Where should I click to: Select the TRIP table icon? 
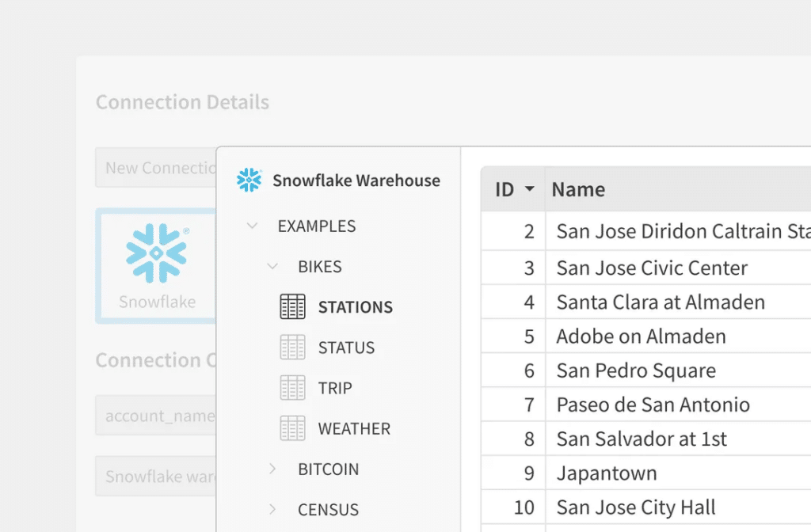[293, 388]
